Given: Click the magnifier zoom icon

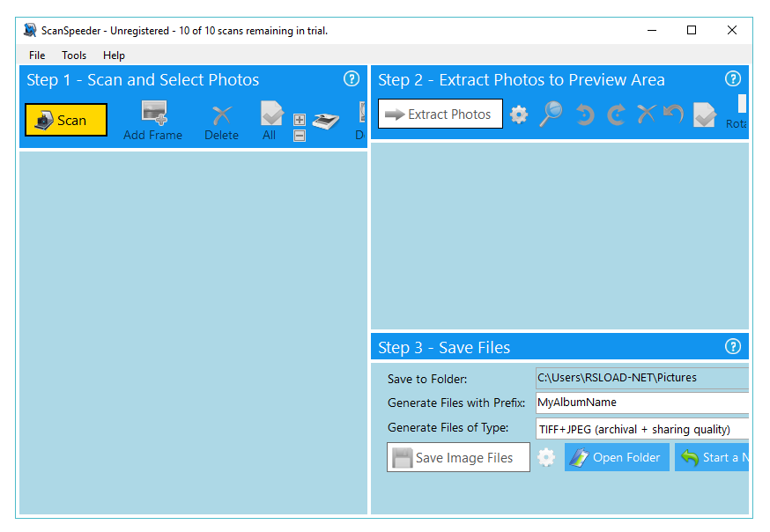Looking at the screenshot, I should click(551, 114).
